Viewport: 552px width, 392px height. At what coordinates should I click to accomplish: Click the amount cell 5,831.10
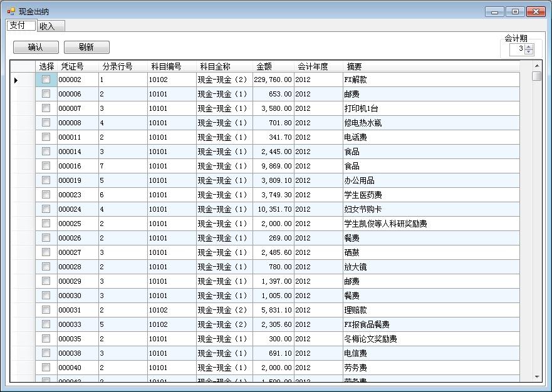[x=273, y=310]
